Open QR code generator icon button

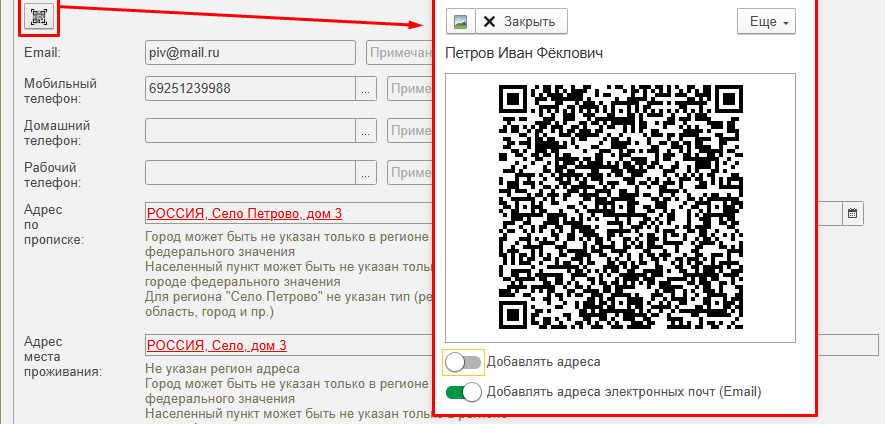(38, 18)
